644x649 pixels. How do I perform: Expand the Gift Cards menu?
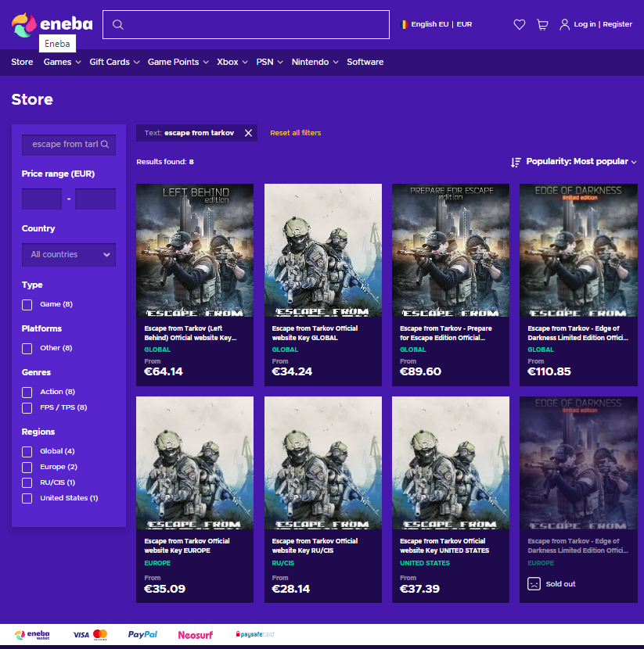pyautogui.click(x=114, y=62)
